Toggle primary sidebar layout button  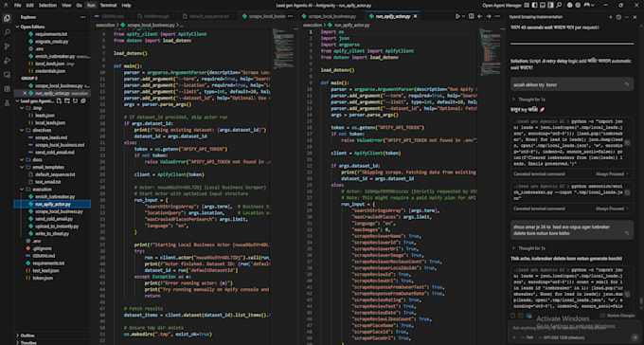click(534, 6)
